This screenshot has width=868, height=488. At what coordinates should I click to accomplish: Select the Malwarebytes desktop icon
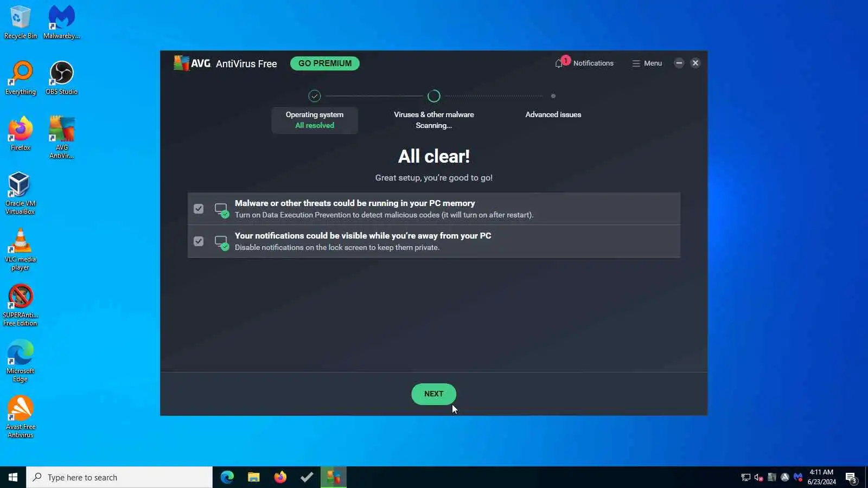pyautogui.click(x=61, y=22)
